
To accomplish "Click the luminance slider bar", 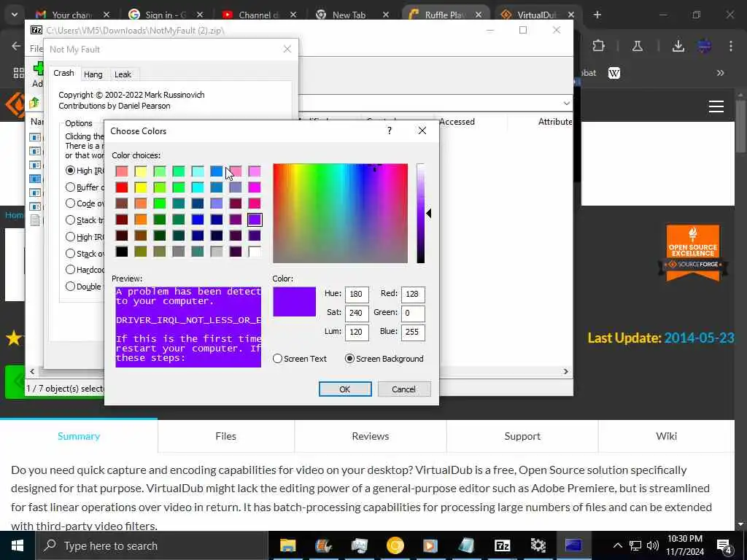I will 421,213.
